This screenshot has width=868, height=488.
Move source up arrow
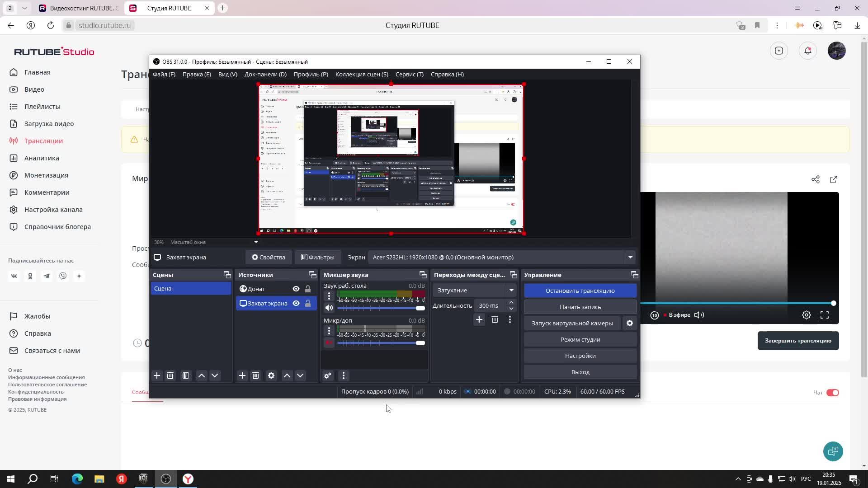click(x=287, y=375)
